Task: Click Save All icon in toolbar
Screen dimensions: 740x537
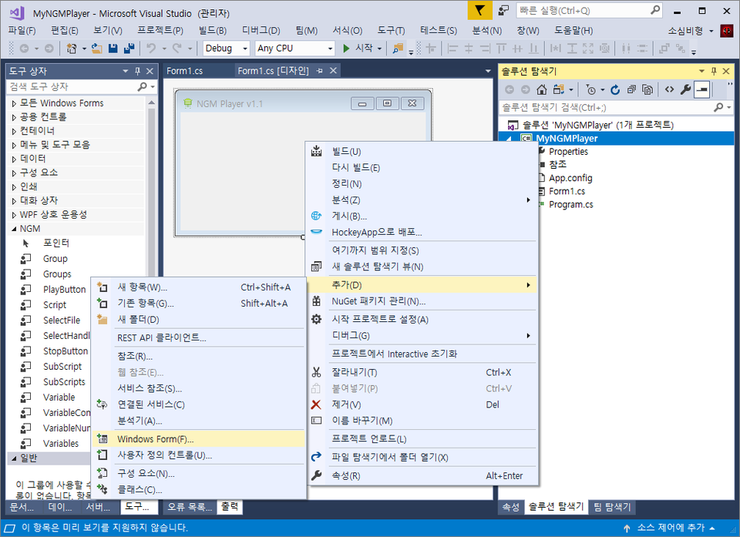Action: [129, 48]
